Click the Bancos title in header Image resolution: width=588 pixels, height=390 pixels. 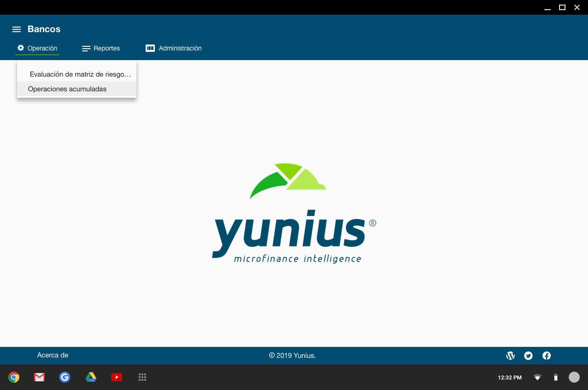(x=44, y=29)
